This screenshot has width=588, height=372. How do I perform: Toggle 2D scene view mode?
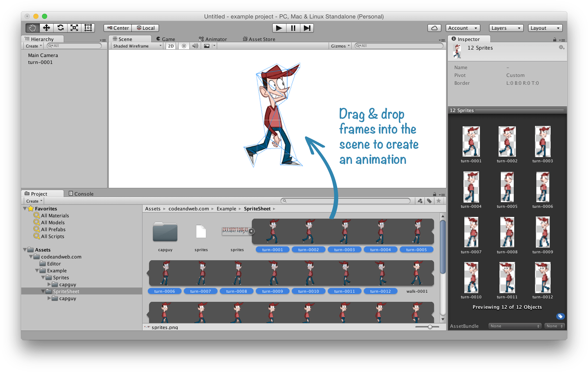tap(171, 46)
